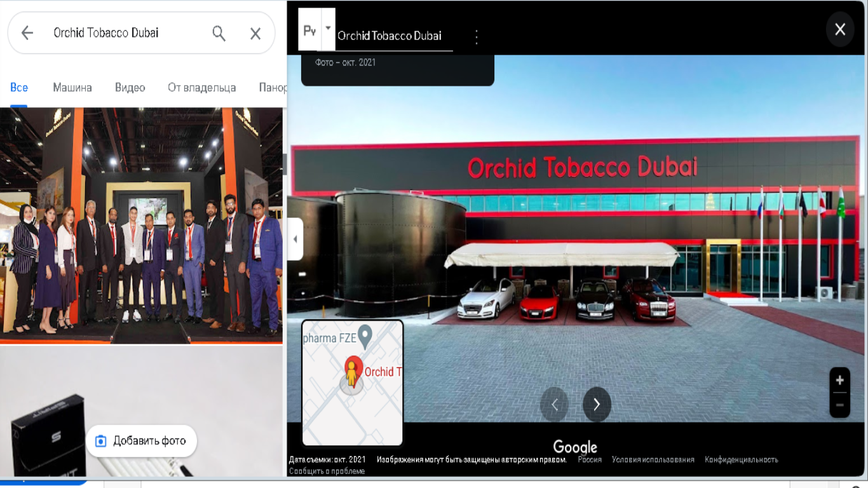Select the Все tab
Image resolution: width=868 pixels, height=488 pixels.
19,88
